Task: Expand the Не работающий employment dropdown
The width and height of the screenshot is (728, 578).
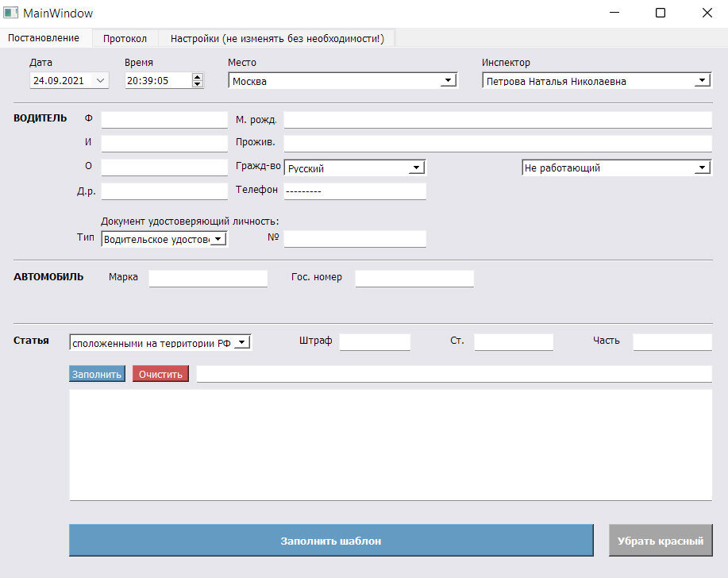Action: click(617, 168)
